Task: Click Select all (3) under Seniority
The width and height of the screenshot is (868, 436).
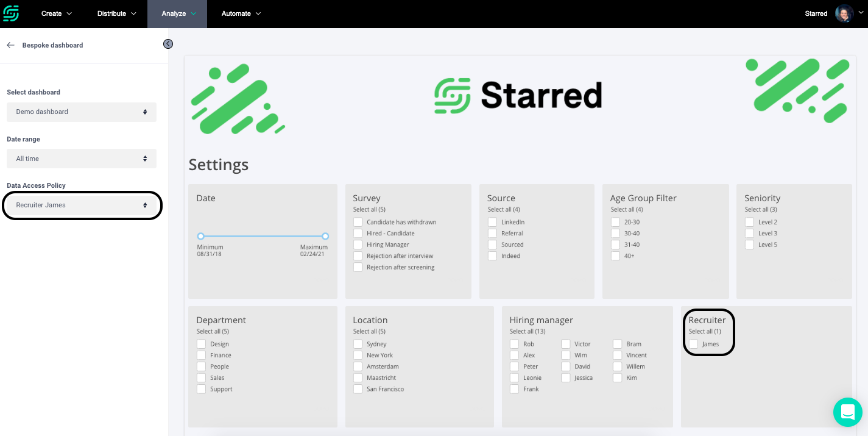Action: (761, 210)
